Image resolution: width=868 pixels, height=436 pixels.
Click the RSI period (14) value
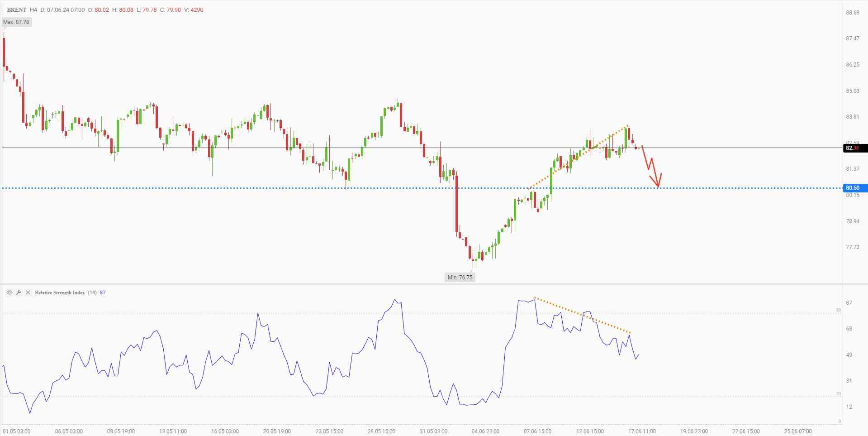pos(92,292)
